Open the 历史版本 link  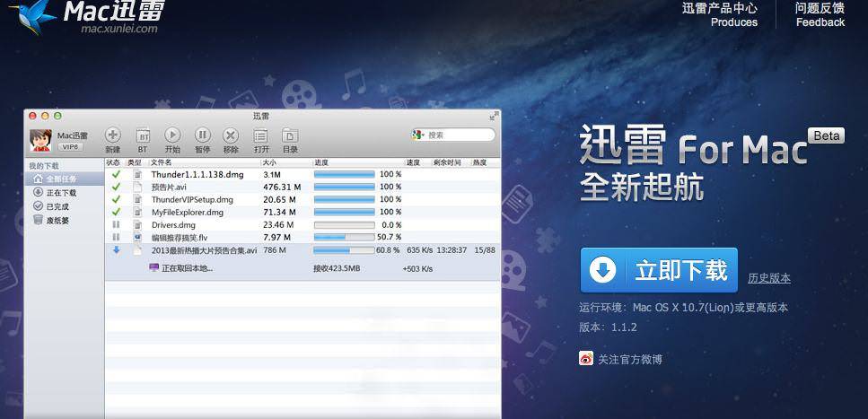[769, 278]
